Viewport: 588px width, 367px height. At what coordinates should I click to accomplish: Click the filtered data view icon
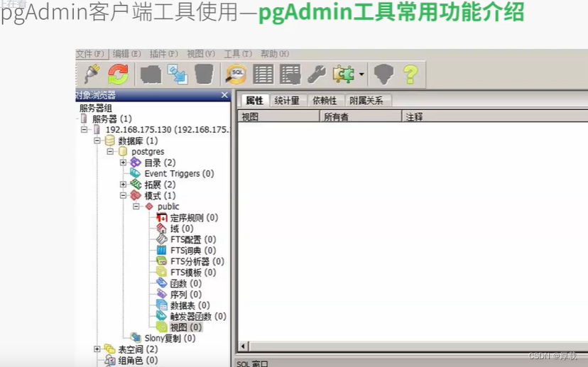pyautogui.click(x=290, y=75)
